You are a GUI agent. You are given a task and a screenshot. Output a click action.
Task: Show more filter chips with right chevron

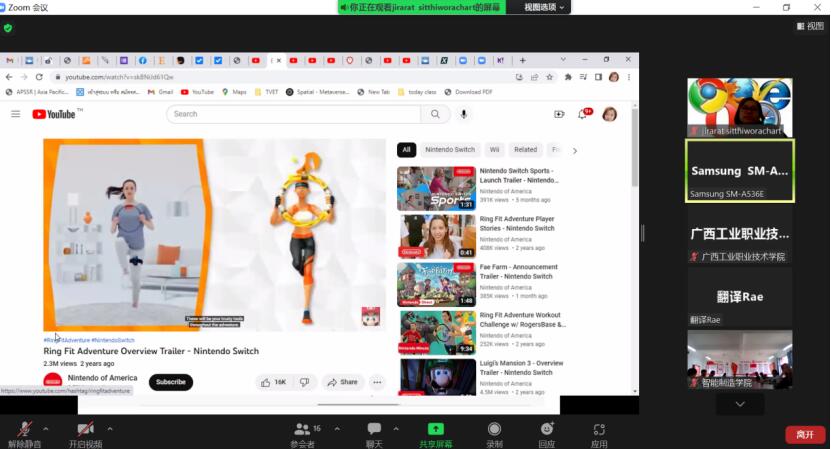[x=574, y=151]
